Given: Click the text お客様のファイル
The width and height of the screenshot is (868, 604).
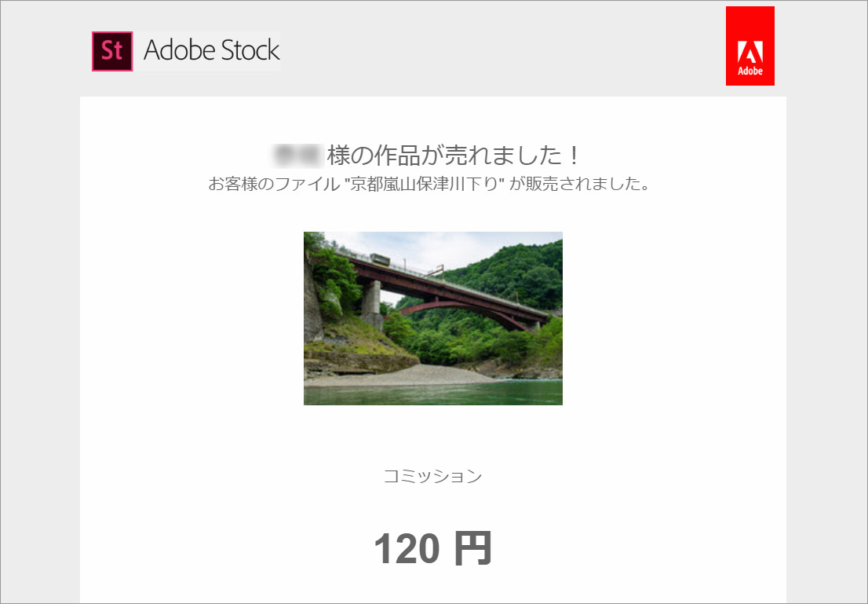Looking at the screenshot, I should [x=273, y=184].
